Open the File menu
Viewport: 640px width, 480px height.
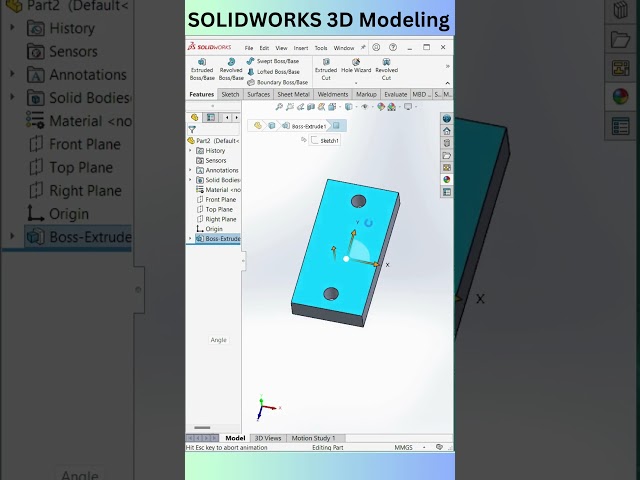(x=249, y=48)
